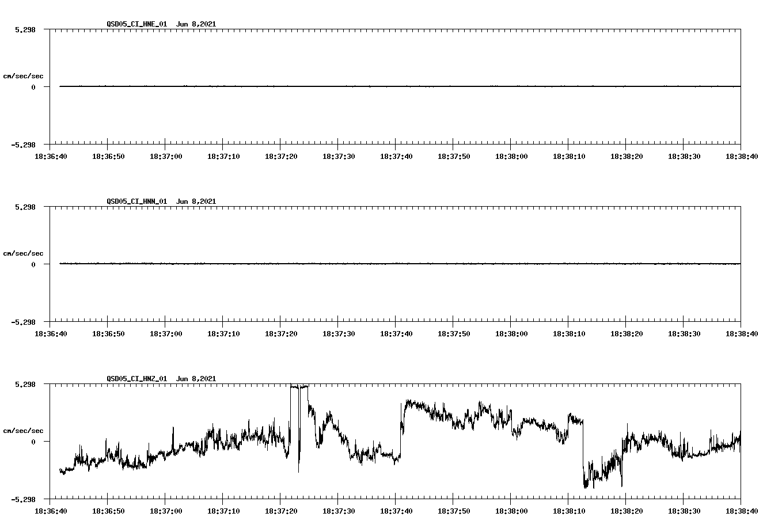Click the 0 axis value on HNZ plot
Screen dimensions: 782x532
[33, 442]
